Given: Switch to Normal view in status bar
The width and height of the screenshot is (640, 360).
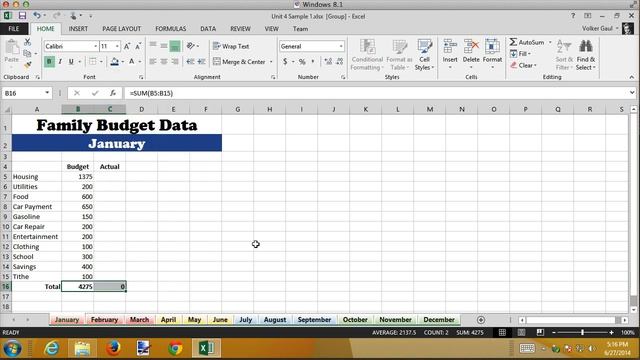Looking at the screenshot, I should tap(502, 332).
